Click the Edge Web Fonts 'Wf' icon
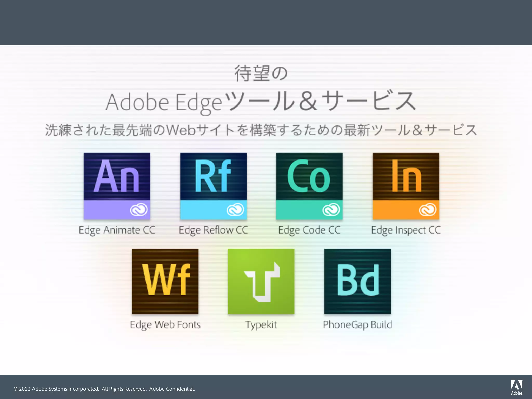This screenshot has height=399, width=532. (165, 281)
